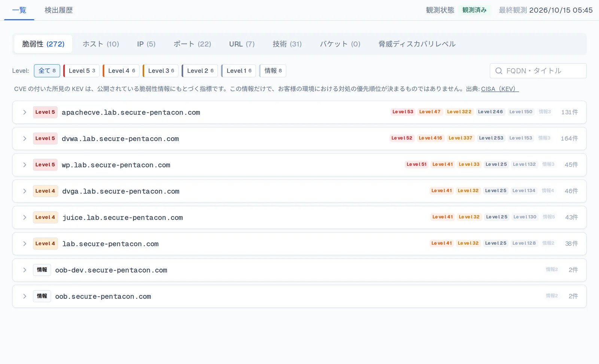Click the 情報5 badge in juice row
This screenshot has width=599, height=364.
[549, 217]
